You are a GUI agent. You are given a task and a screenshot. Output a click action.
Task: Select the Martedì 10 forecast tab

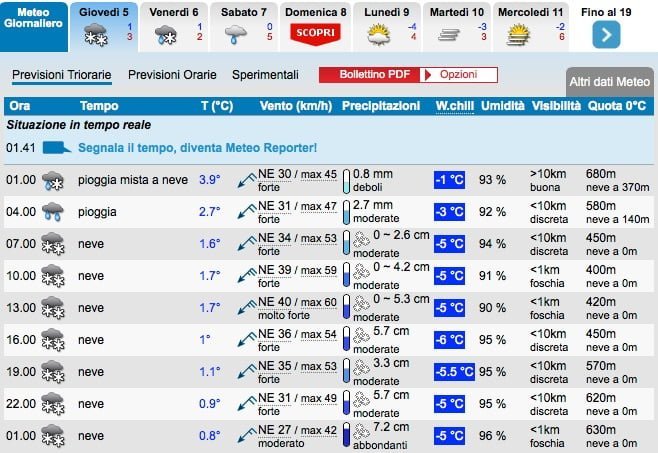[x=457, y=27]
